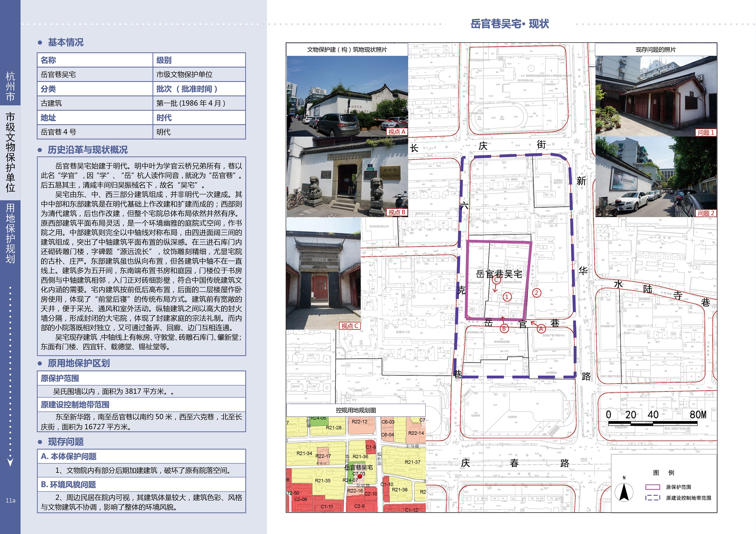Click the page title 岳官巷吴宅·现状
The height and width of the screenshot is (534, 756).
510,24
